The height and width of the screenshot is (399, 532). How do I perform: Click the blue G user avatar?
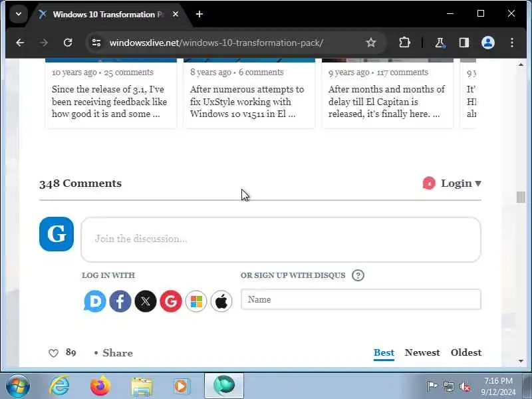[57, 234]
